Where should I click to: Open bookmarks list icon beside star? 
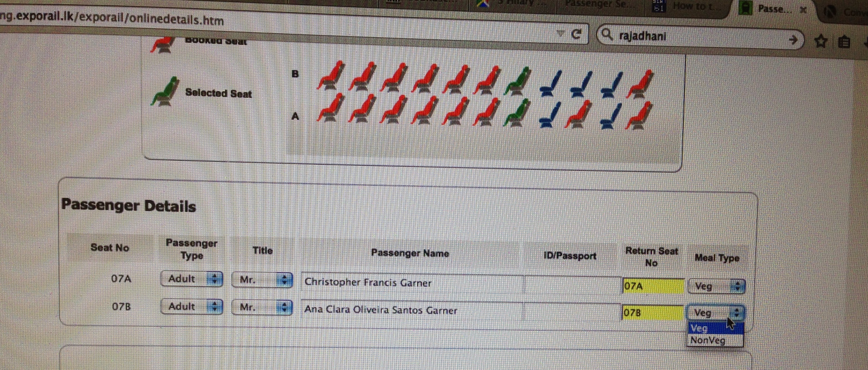point(844,42)
